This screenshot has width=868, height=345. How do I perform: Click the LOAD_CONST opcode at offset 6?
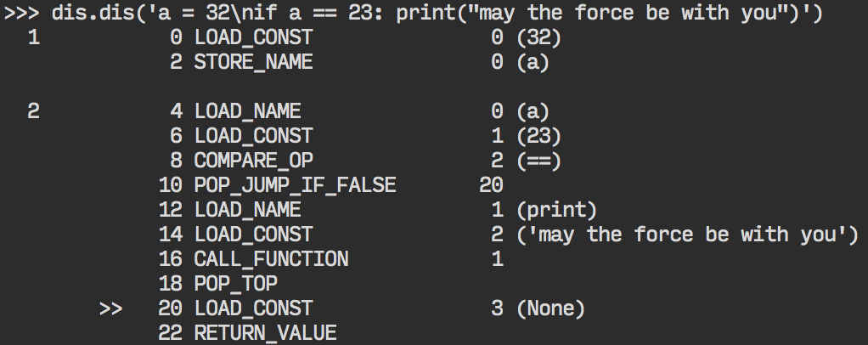pos(253,135)
